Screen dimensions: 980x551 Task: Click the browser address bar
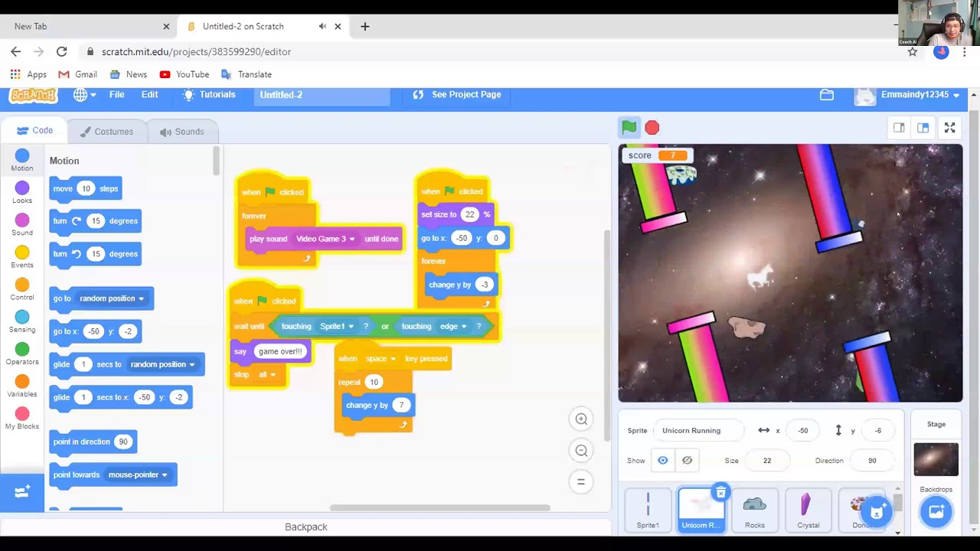(490, 52)
